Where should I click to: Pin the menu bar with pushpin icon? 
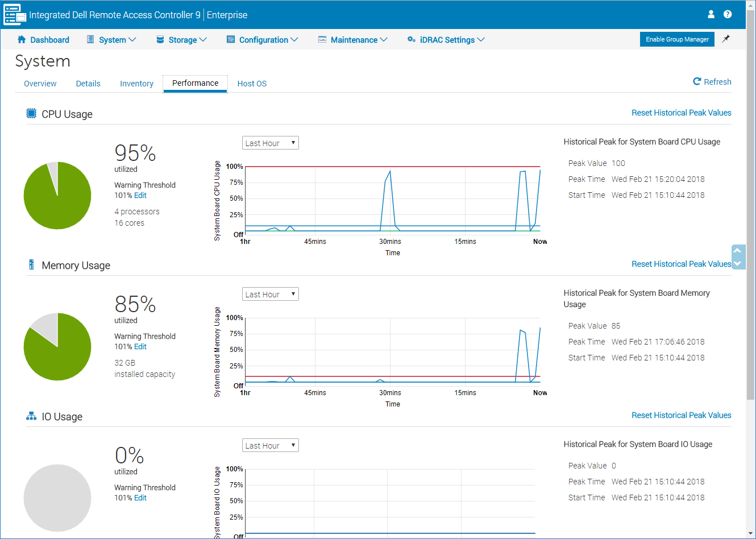click(726, 39)
